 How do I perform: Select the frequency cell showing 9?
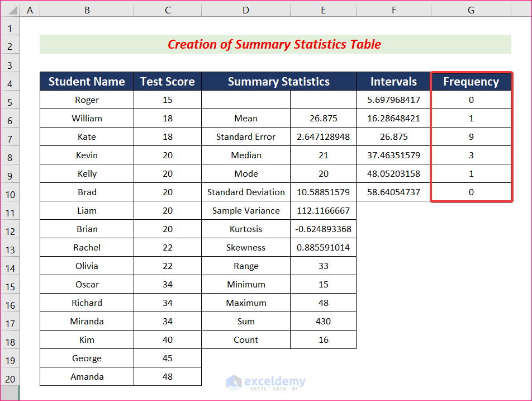point(471,137)
